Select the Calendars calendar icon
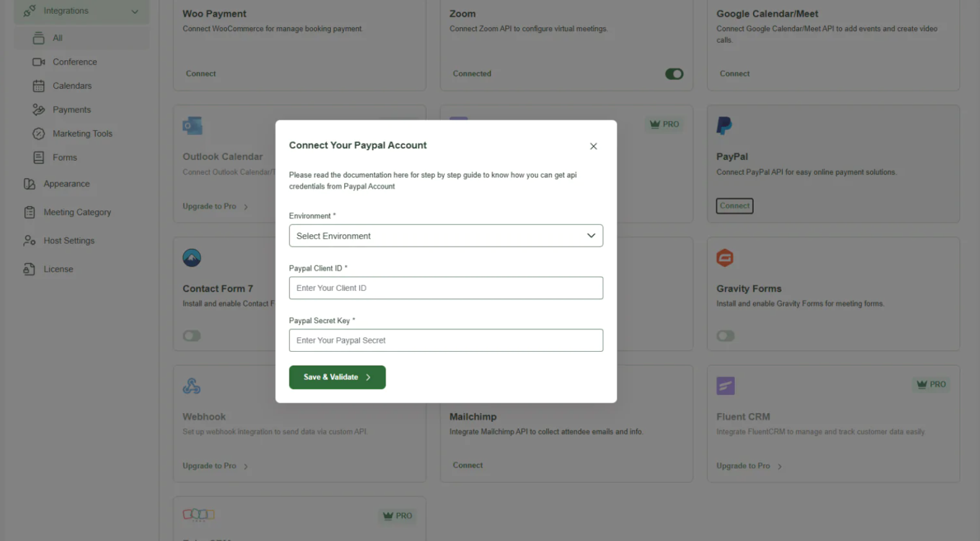The image size is (980, 541). pyautogui.click(x=38, y=86)
